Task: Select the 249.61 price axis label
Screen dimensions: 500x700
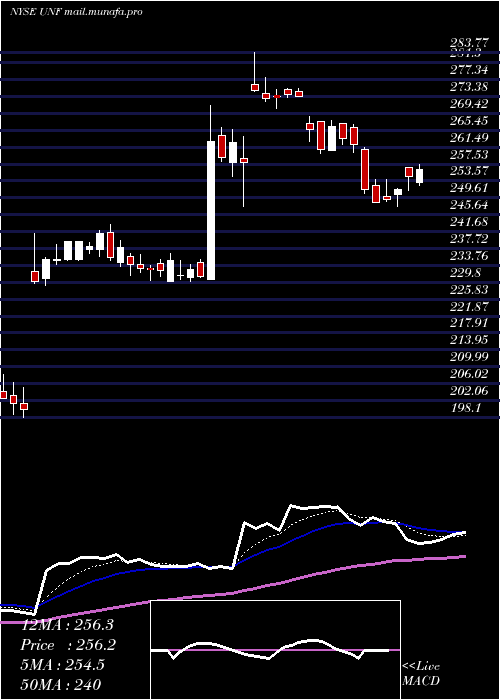Action: click(x=469, y=188)
